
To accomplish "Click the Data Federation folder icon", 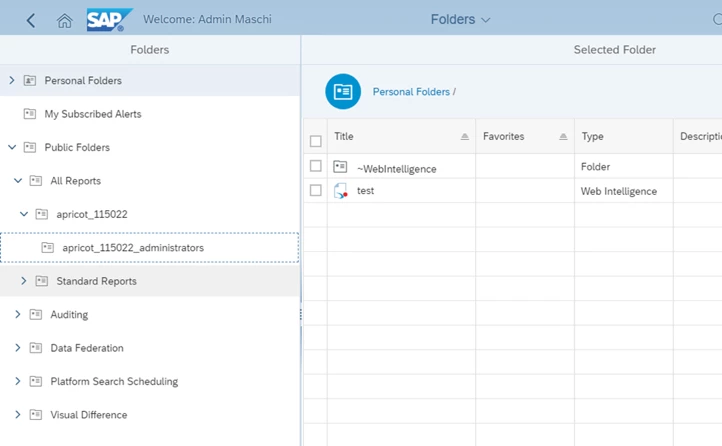I will point(36,348).
